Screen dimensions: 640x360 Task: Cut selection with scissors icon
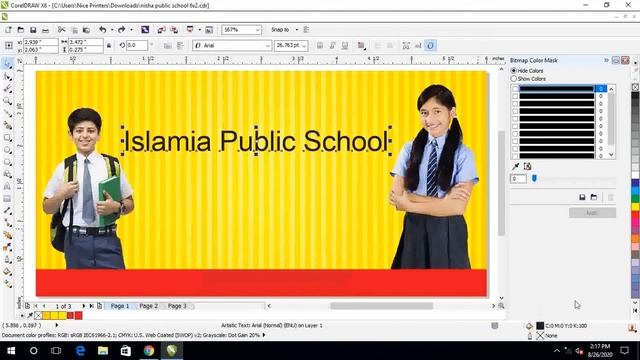[x=61, y=30]
